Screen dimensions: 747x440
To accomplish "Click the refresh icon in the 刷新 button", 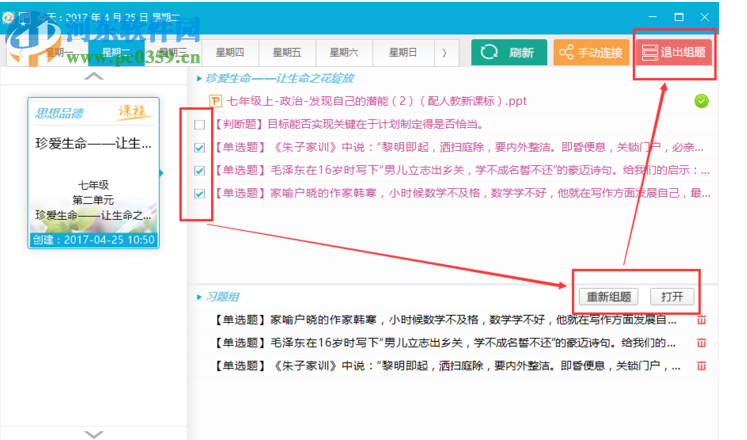I will 489,52.
